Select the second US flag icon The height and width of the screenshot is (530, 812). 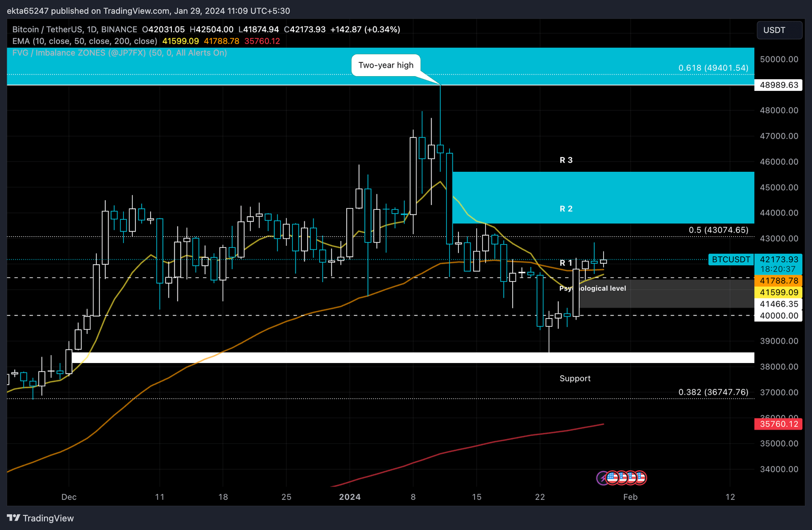tap(622, 478)
